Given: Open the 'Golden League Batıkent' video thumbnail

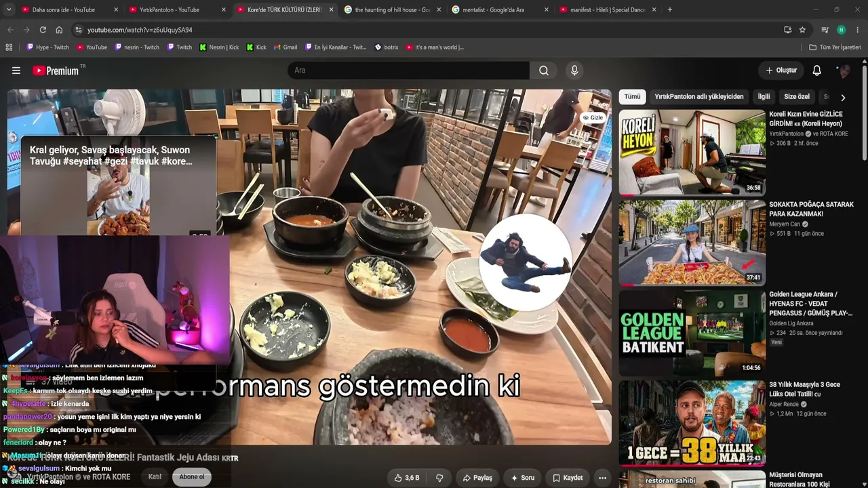Looking at the screenshot, I should [692, 333].
